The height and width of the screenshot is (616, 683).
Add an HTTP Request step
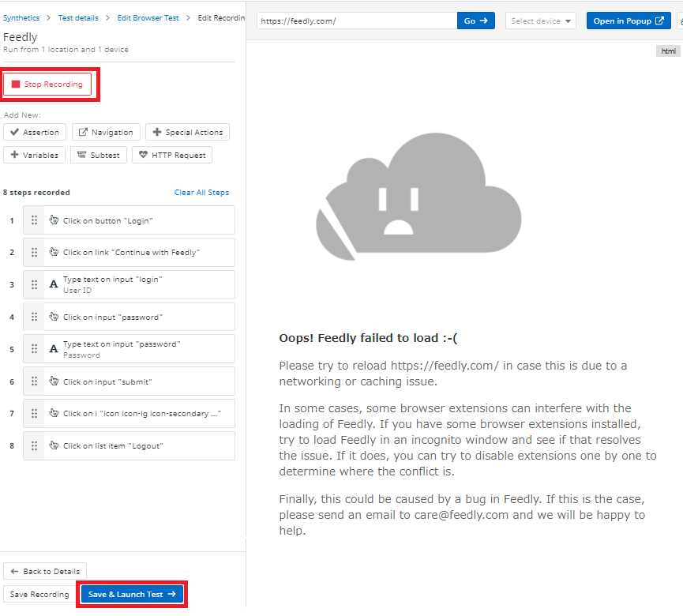[x=172, y=155]
